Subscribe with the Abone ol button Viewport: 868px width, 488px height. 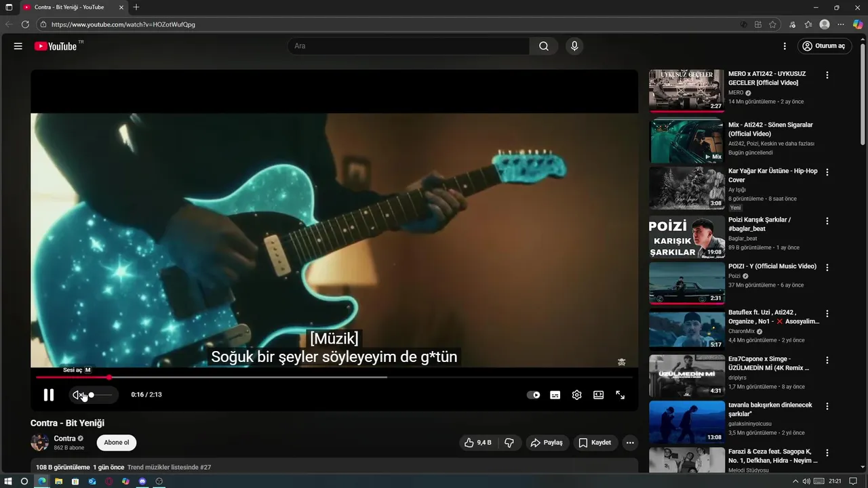[117, 443]
